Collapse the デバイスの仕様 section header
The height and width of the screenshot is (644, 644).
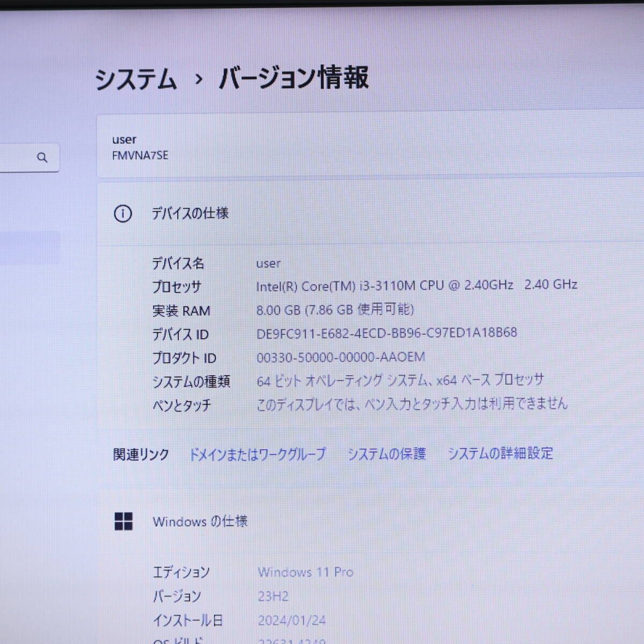370,214
